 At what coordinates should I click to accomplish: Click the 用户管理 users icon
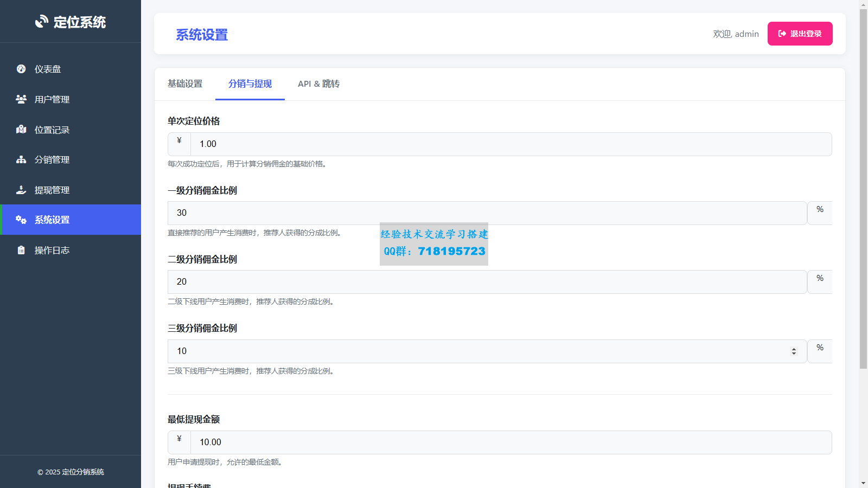pos(21,99)
